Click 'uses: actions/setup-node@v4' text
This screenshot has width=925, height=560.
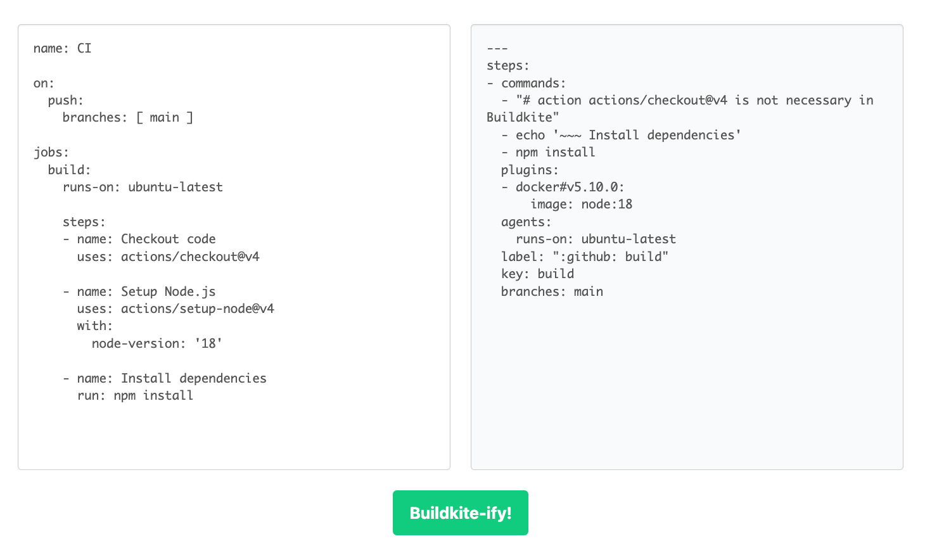tap(175, 309)
